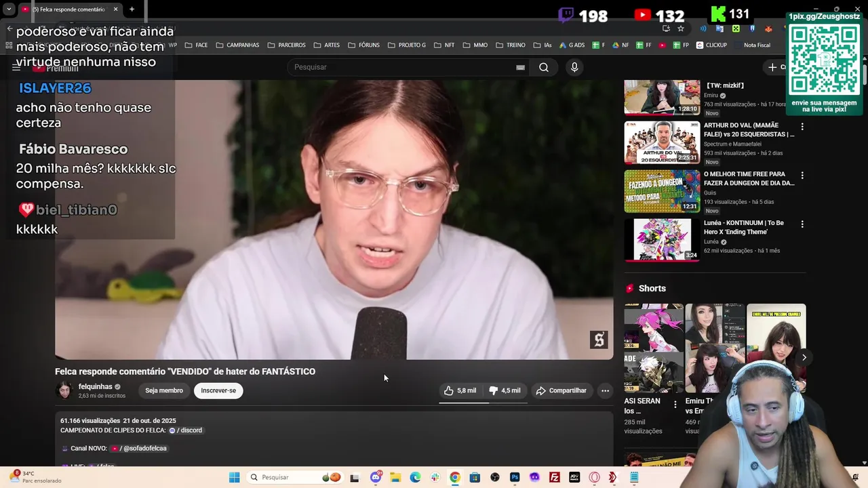Open the ARTHUR DO VAL video thumbnail
This screenshot has width=868, height=488.
tap(662, 142)
